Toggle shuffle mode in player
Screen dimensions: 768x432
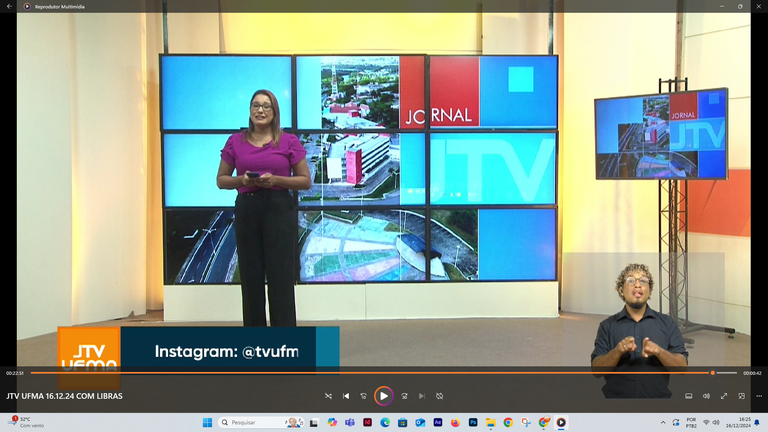[x=328, y=396]
